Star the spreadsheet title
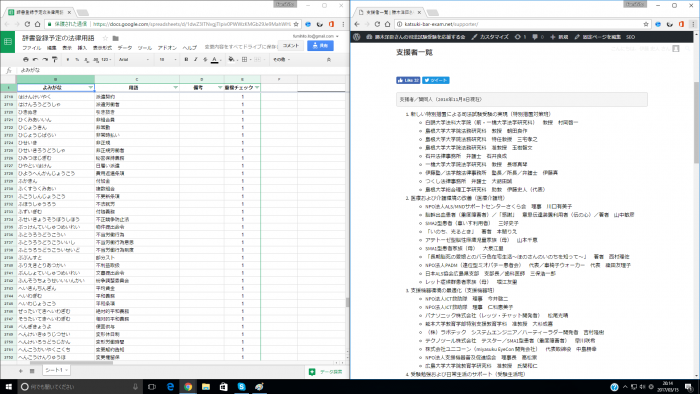This screenshot has width=700, height=394. (x=105, y=38)
